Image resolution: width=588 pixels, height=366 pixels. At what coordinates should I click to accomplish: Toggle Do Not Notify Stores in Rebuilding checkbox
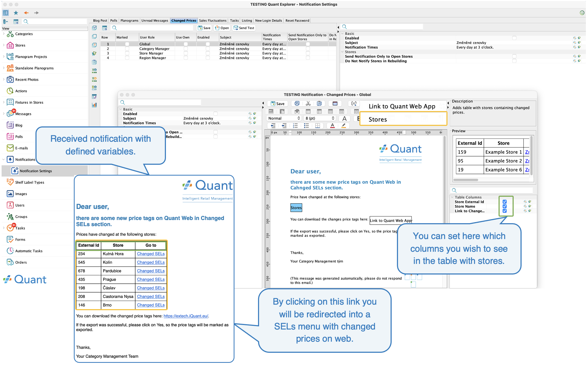(x=514, y=61)
